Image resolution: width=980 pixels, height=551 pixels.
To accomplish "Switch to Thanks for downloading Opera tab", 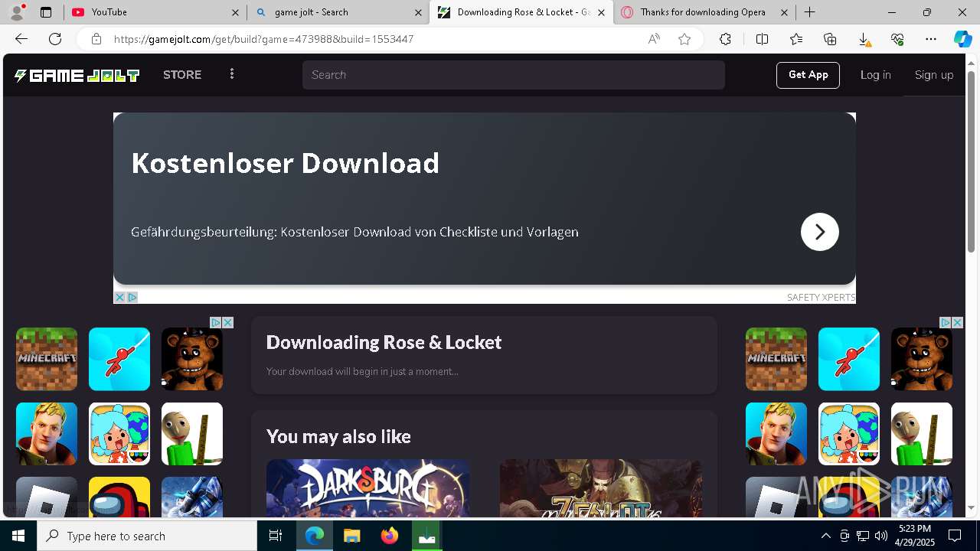I will coord(704,12).
